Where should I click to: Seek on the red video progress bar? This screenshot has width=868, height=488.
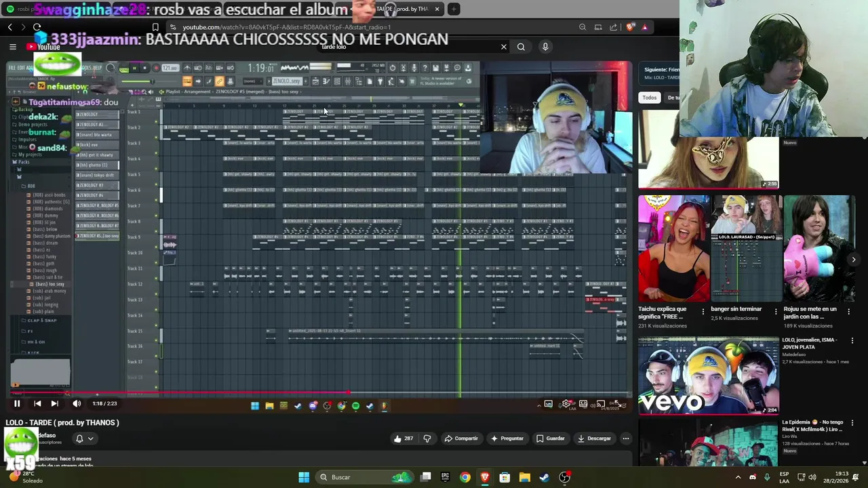[x=319, y=392]
